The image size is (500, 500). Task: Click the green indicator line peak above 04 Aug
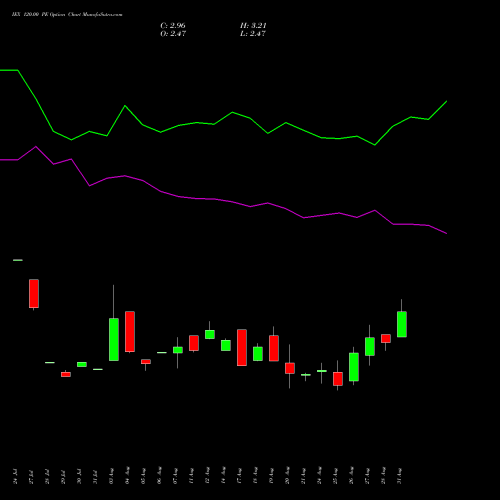coord(125,106)
